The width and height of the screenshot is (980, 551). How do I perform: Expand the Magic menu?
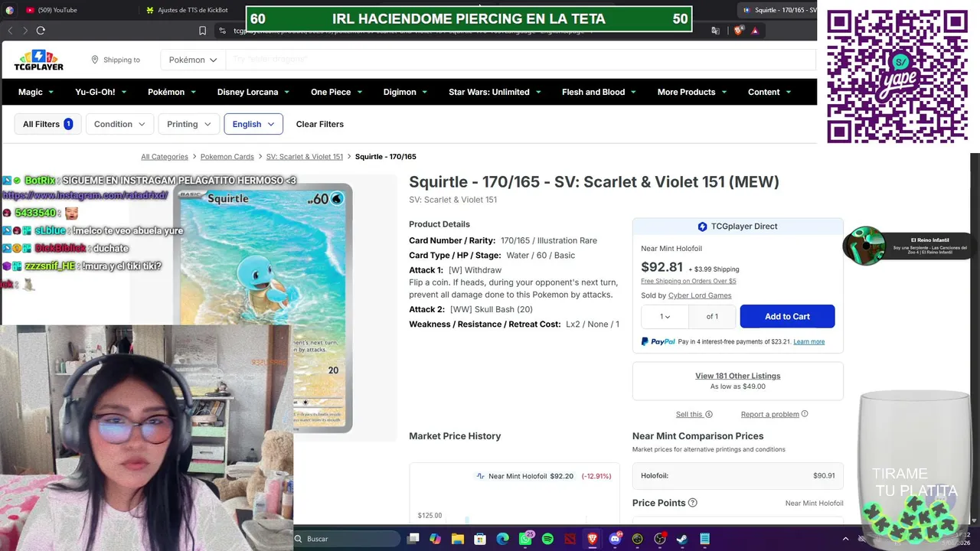click(x=36, y=92)
